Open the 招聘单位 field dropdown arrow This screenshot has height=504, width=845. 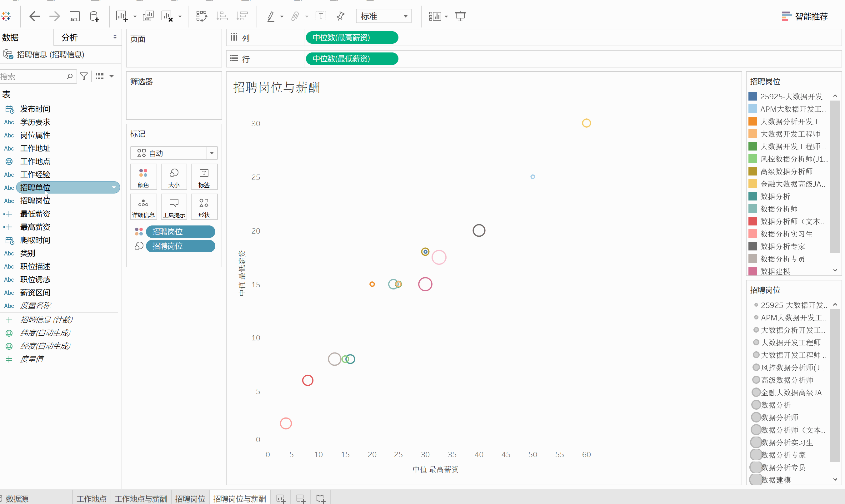(114, 187)
